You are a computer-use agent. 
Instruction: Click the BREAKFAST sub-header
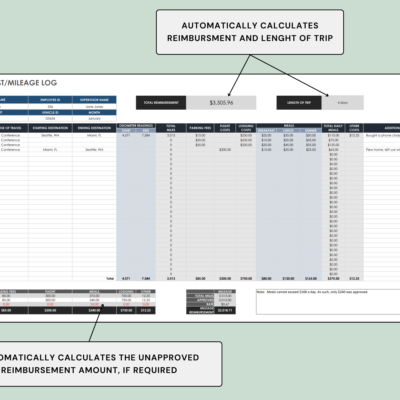click(266, 131)
